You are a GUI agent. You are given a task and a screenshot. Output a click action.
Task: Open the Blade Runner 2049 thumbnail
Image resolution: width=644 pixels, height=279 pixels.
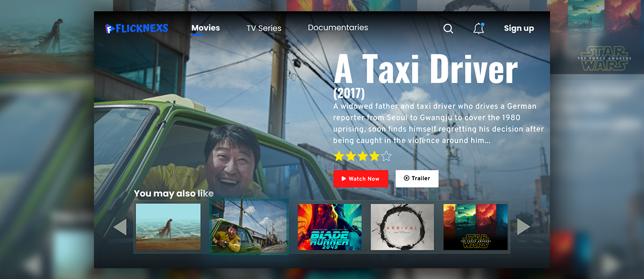(330, 226)
